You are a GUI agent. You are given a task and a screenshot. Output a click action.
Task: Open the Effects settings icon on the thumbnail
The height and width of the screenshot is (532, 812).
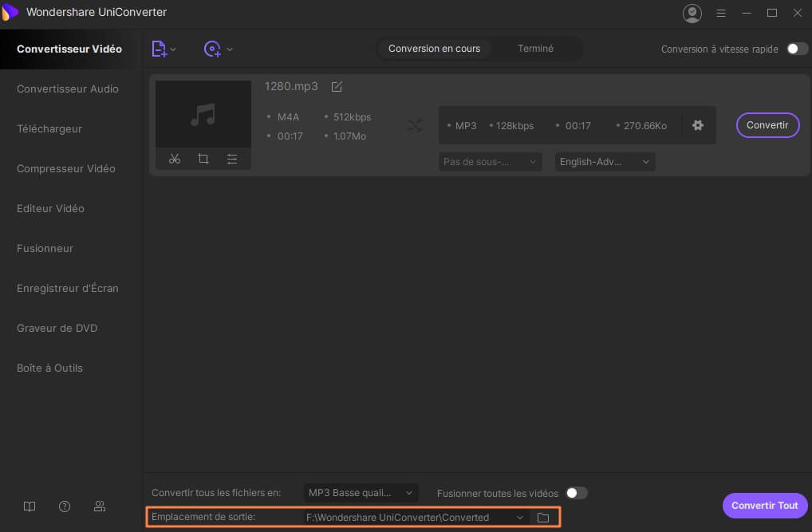(x=232, y=159)
